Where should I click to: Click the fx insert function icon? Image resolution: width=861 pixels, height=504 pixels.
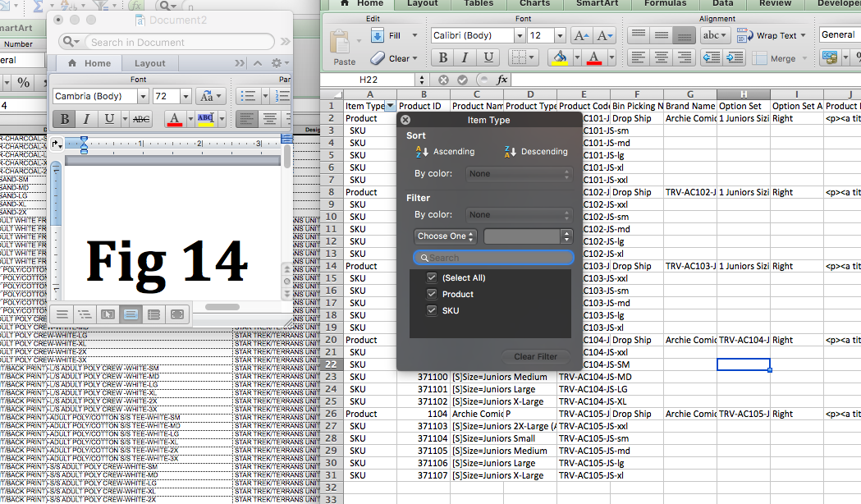click(501, 80)
